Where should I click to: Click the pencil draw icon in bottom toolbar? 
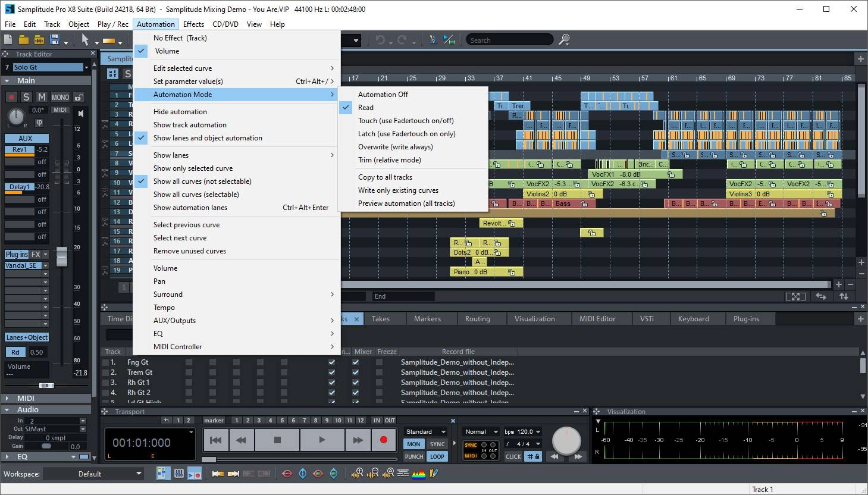tap(434, 474)
